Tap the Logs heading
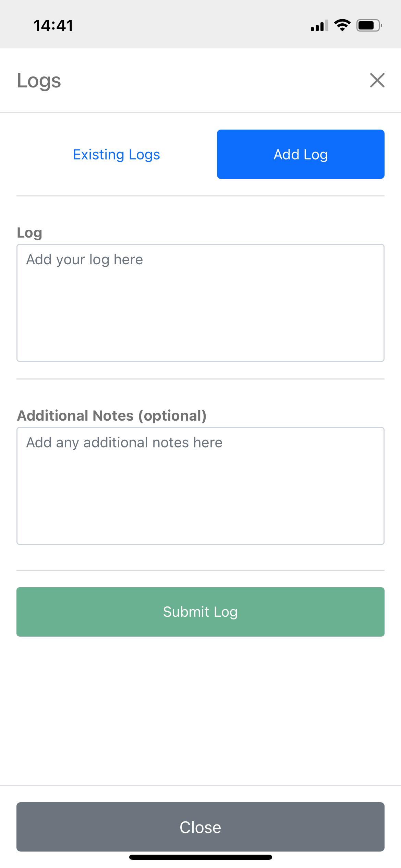Viewport: 401px width, 868px height. coord(39,81)
